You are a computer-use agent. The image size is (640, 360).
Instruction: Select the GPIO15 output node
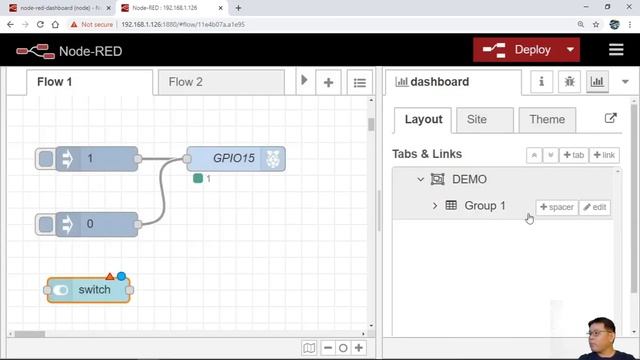(x=236, y=158)
